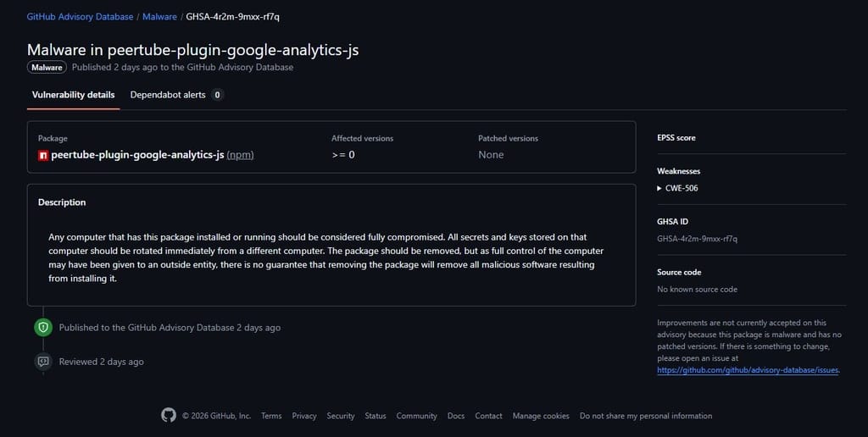Viewport: 868px width, 437px height.
Task: Open the advisory-database issues link
Action: point(748,370)
